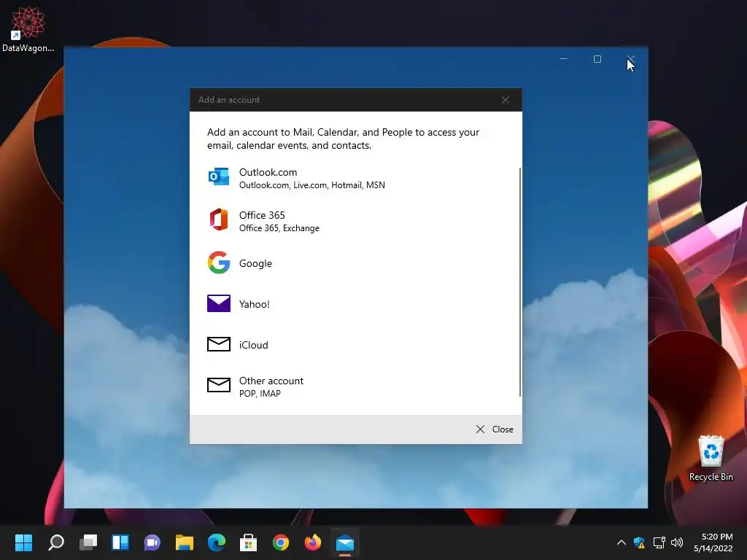Viewport: 747px width, 560px height.
Task: Click the account list scrollbar
Action: point(519,282)
